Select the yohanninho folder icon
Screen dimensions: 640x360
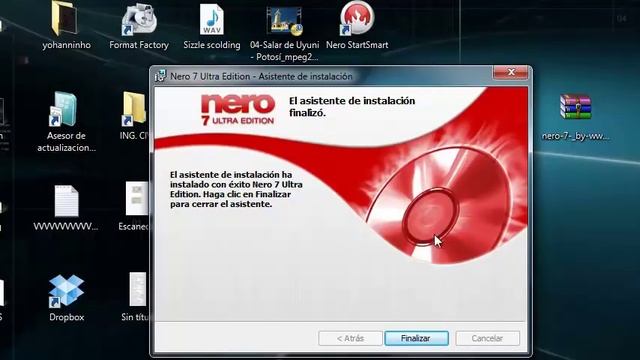point(65,19)
